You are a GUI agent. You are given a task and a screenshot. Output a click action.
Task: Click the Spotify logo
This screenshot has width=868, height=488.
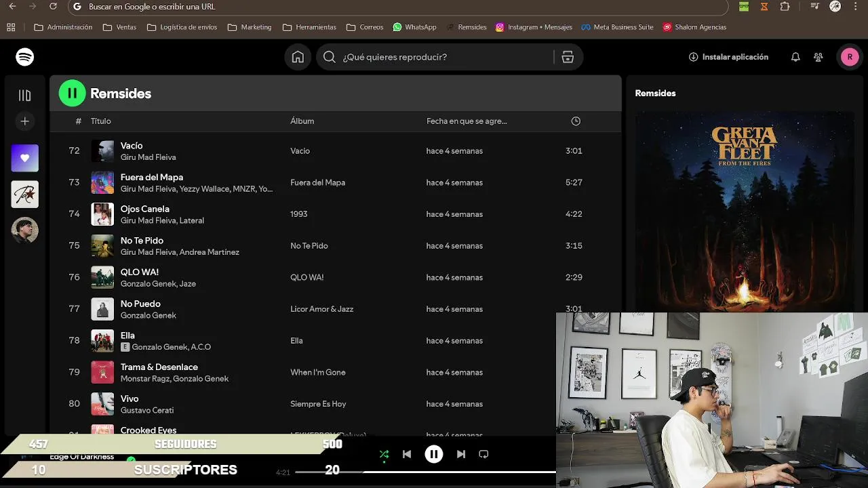25,57
